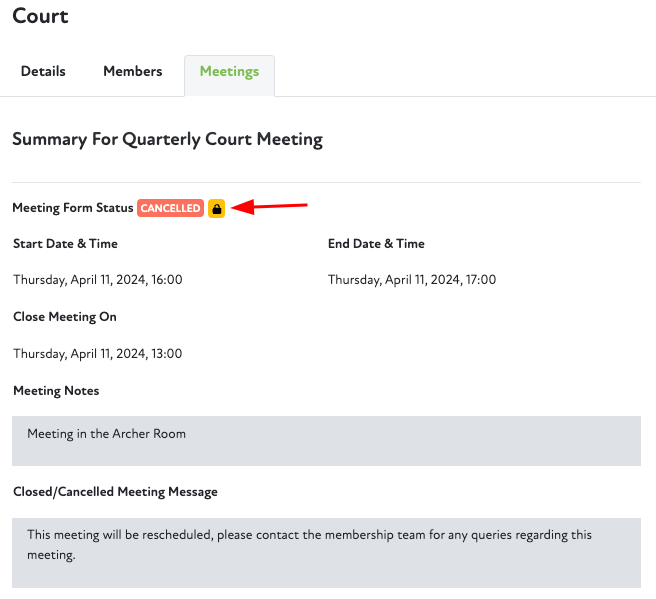656x599 pixels.
Task: Click the end time value ending 17:00
Action: point(412,280)
